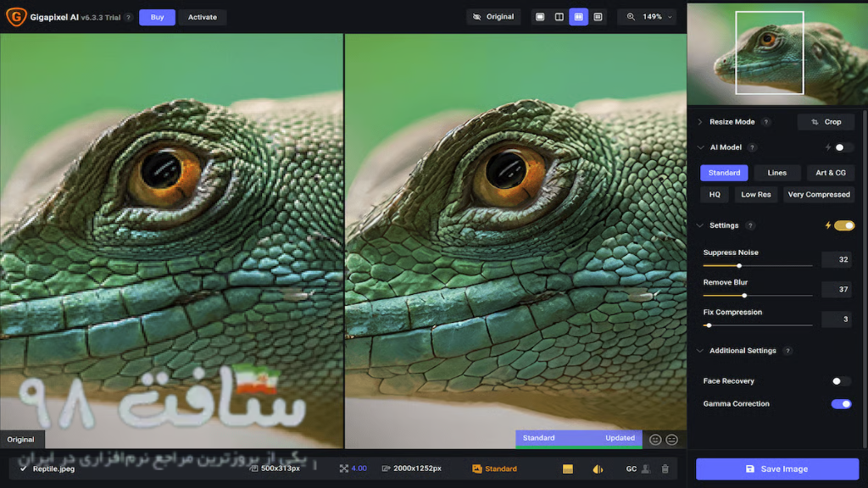Click help icon beside Additional Settings

pyautogui.click(x=787, y=351)
